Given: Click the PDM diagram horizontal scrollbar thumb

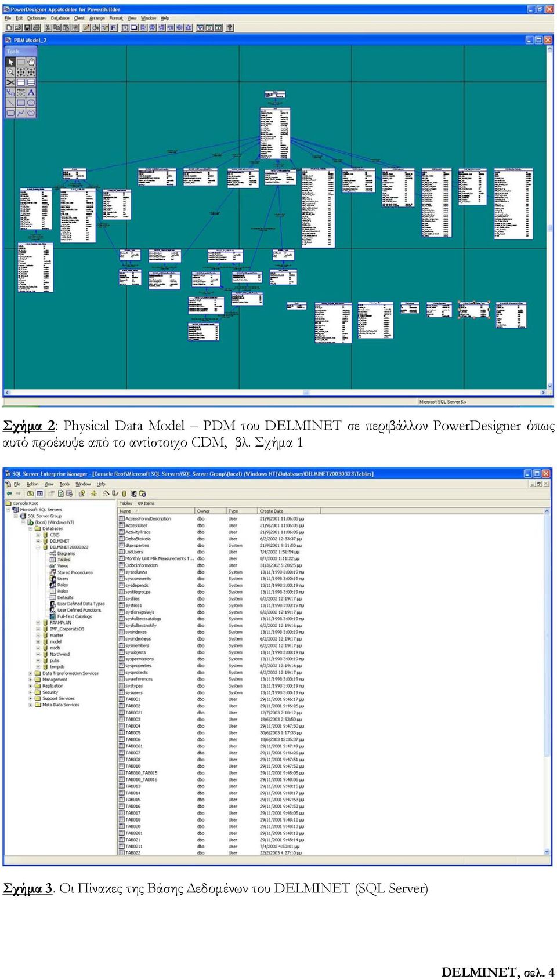Looking at the screenshot, I should [x=306, y=393].
